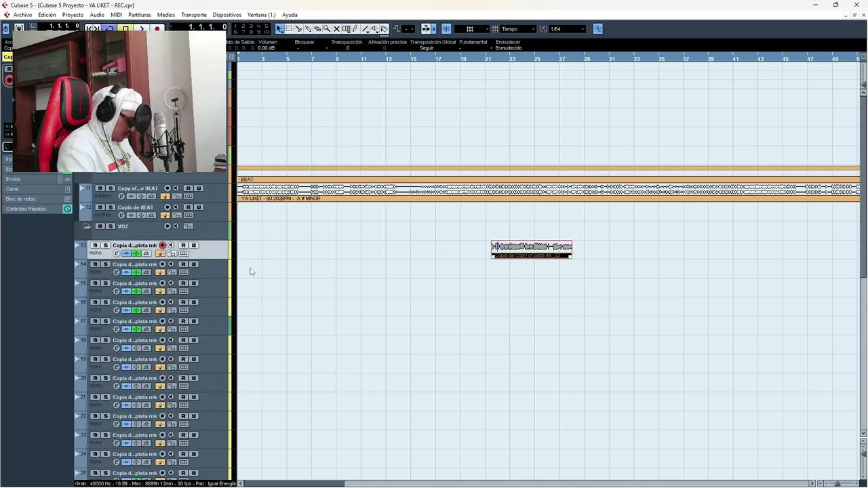Open the Transposición Global Seguir dropdown
868x488 pixels.
pos(427,48)
